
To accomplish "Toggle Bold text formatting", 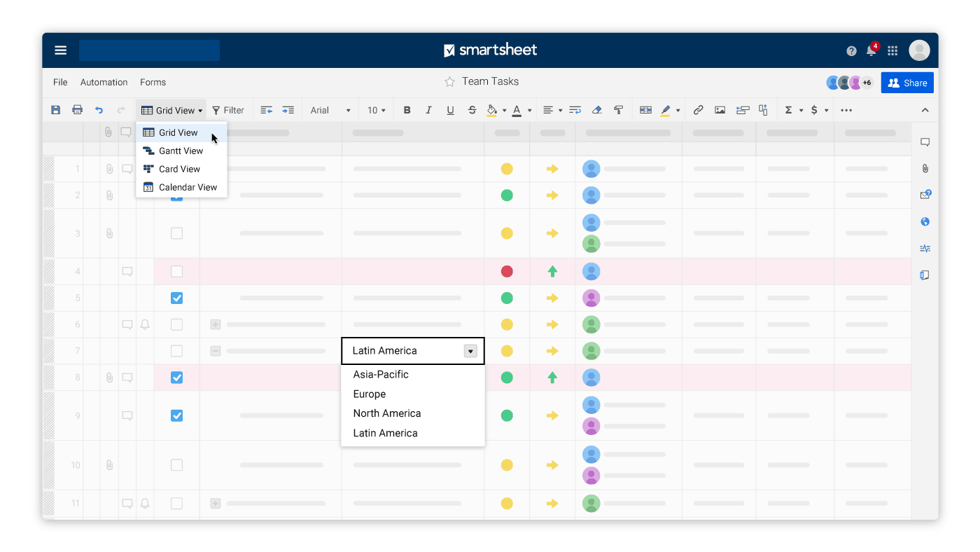I will [407, 110].
